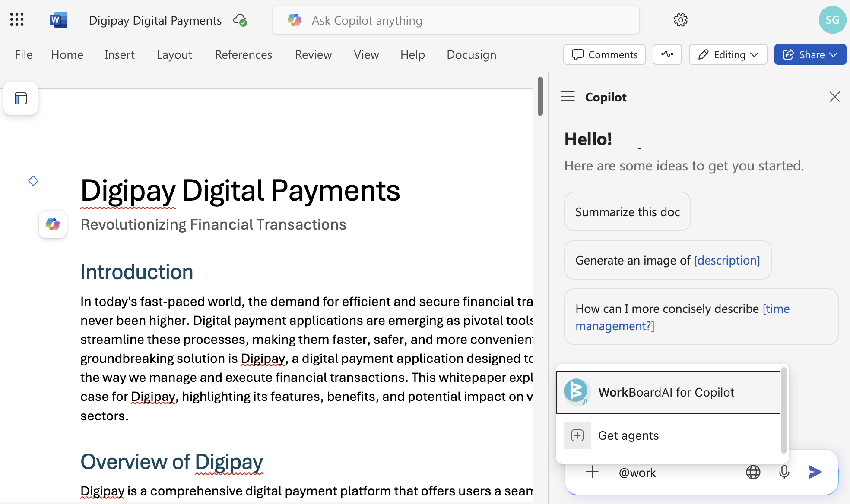Click the globe web search icon
The height and width of the screenshot is (504, 850).
coord(753,472)
